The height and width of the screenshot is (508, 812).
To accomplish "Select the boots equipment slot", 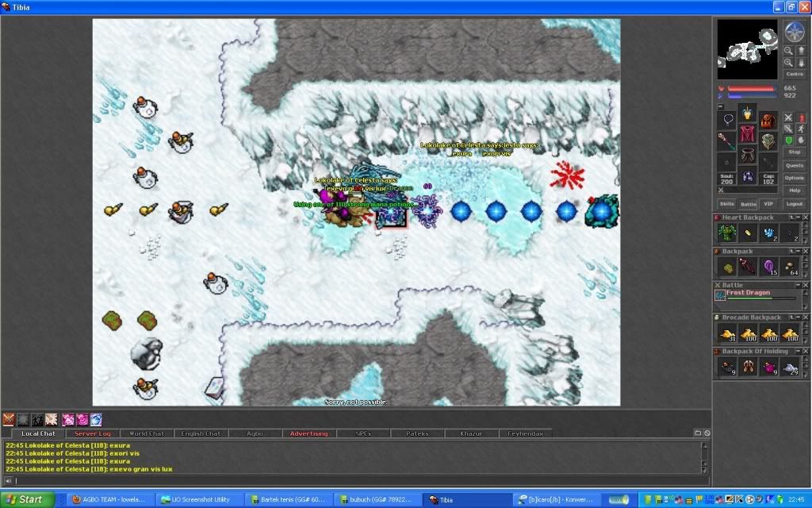I will tap(748, 175).
